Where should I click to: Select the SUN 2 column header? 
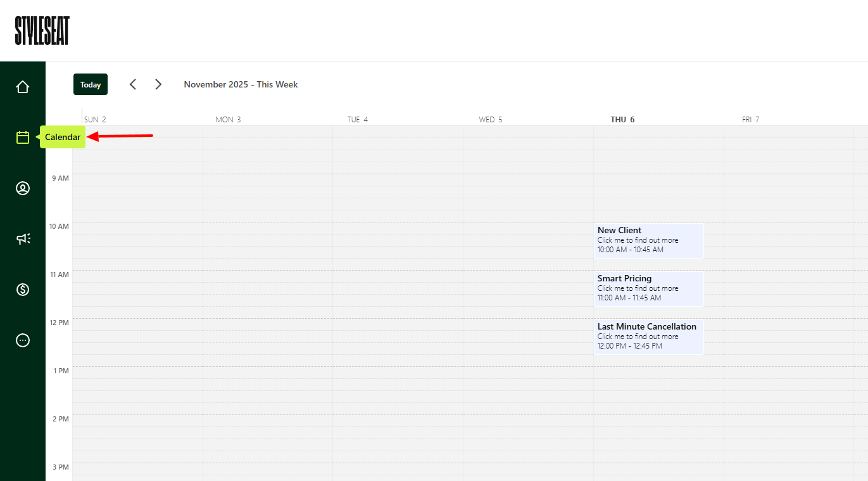[x=95, y=119]
